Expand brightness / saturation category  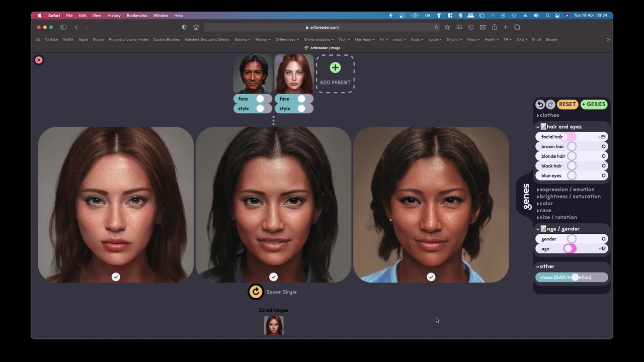point(569,197)
